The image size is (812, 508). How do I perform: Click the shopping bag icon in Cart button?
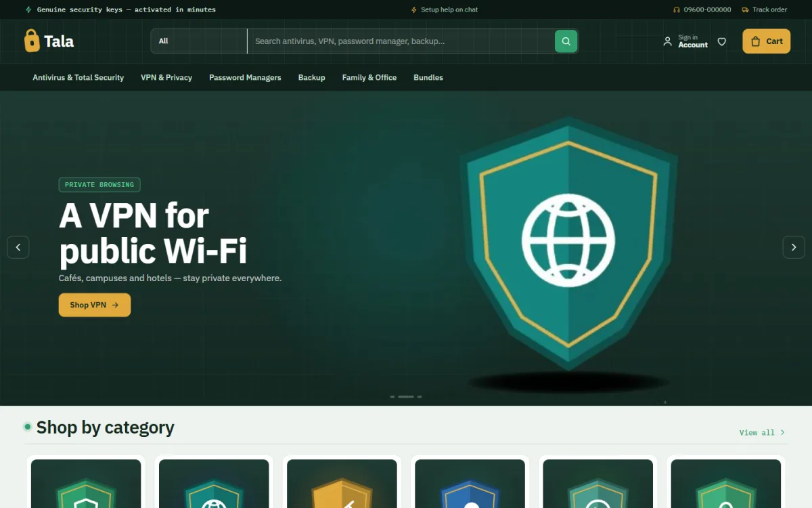[x=756, y=41]
